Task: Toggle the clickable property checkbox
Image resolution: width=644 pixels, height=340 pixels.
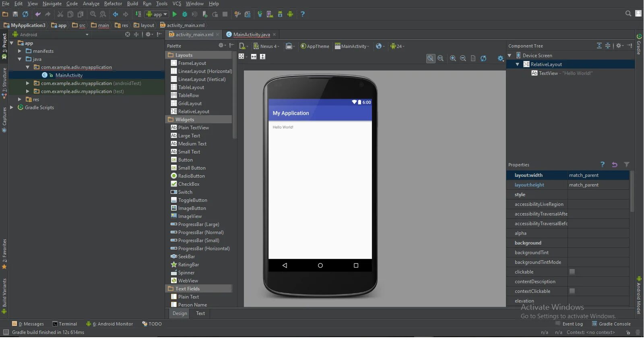Action: [x=572, y=272]
